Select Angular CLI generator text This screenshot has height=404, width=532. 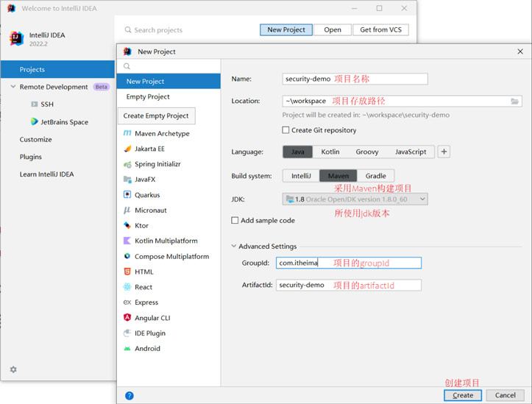click(152, 318)
